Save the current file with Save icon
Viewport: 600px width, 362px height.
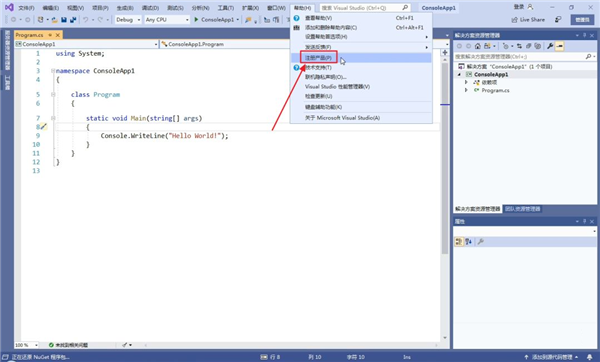click(x=64, y=20)
